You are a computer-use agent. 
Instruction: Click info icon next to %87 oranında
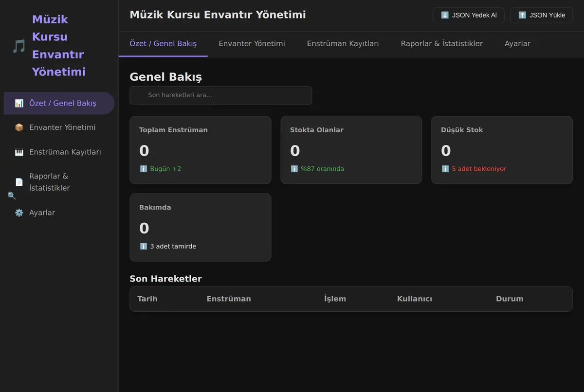pyautogui.click(x=294, y=169)
